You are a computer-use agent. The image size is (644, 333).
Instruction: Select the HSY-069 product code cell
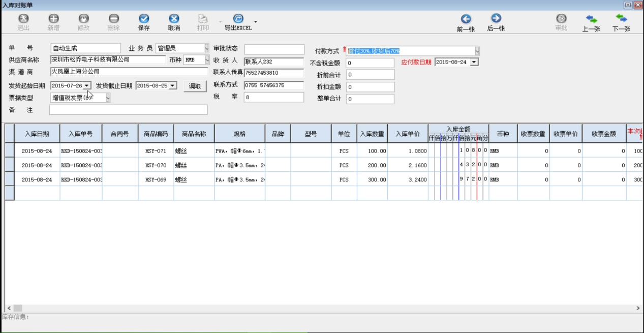[x=156, y=179]
